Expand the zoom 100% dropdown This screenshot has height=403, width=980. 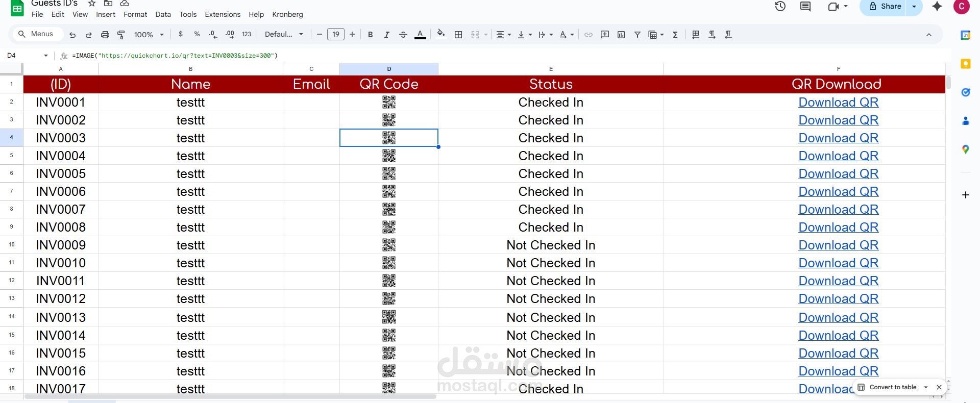tap(149, 35)
